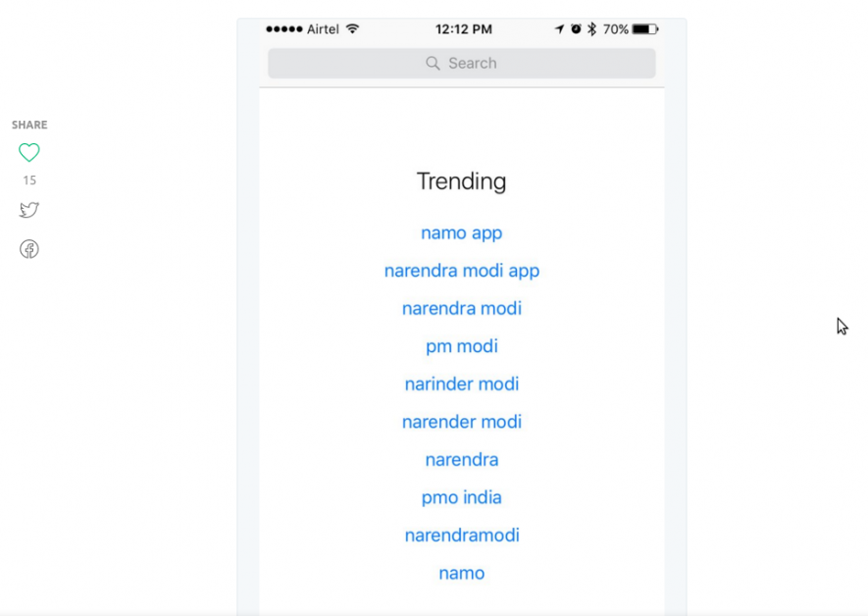Share on Twitter via bird icon
The height and width of the screenshot is (616, 868).
coord(29,210)
